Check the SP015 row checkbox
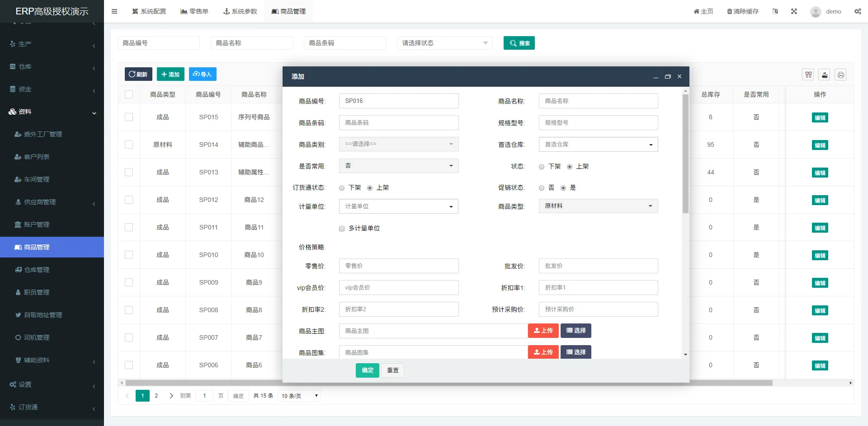This screenshot has width=868, height=426. click(129, 117)
